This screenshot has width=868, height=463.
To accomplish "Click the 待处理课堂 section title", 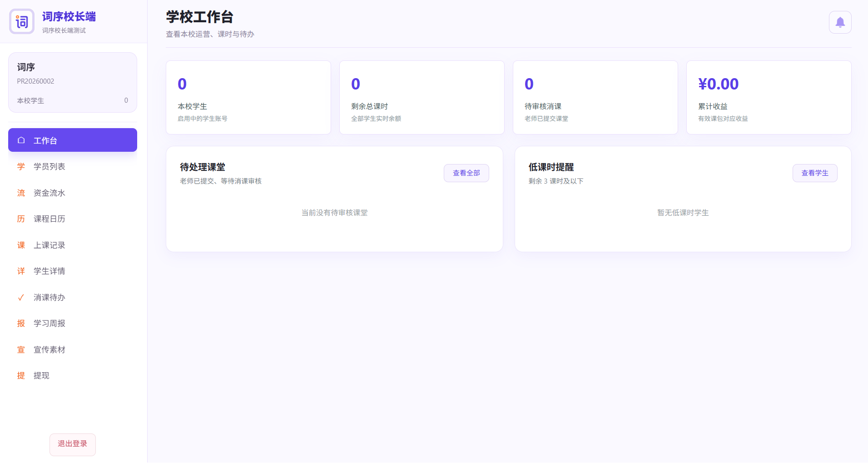I will (x=203, y=167).
